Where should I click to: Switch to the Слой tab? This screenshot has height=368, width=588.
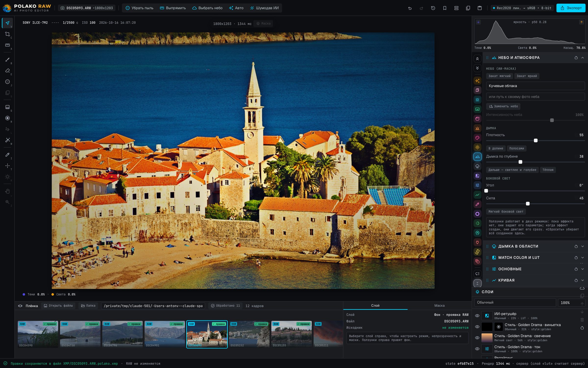point(375,305)
